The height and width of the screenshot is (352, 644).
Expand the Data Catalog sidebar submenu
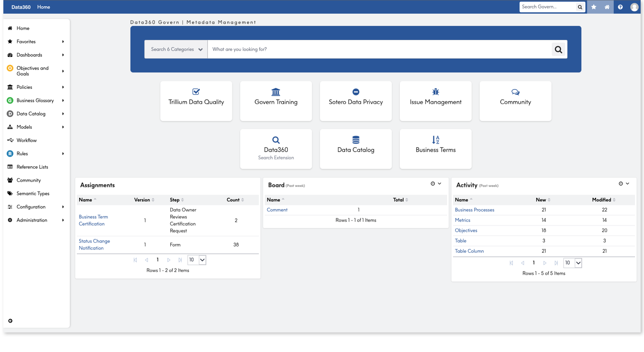pyautogui.click(x=63, y=114)
